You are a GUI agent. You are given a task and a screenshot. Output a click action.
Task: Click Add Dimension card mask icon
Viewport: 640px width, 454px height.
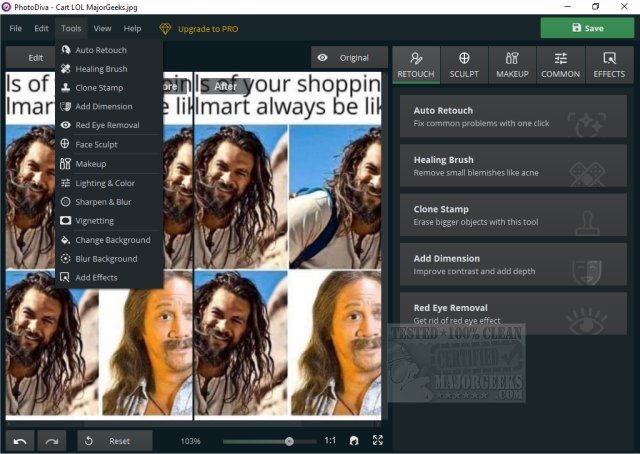coord(587,272)
